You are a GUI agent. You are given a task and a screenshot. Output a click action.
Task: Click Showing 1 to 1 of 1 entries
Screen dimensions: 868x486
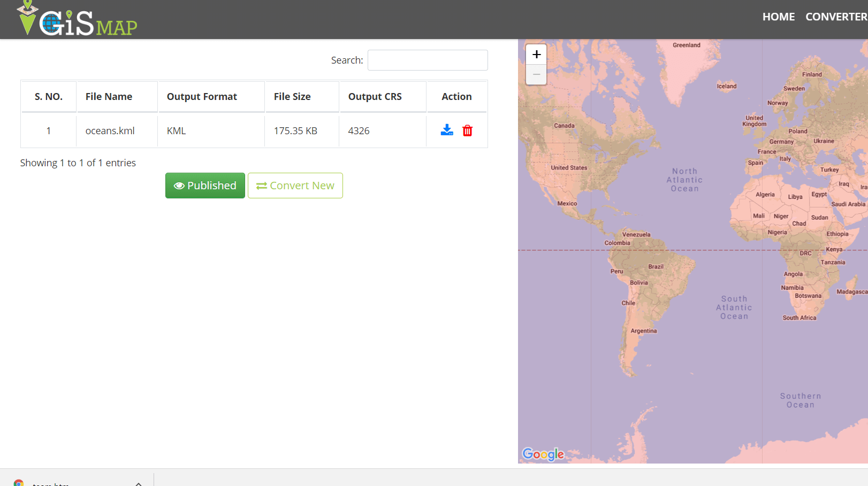[x=78, y=163]
